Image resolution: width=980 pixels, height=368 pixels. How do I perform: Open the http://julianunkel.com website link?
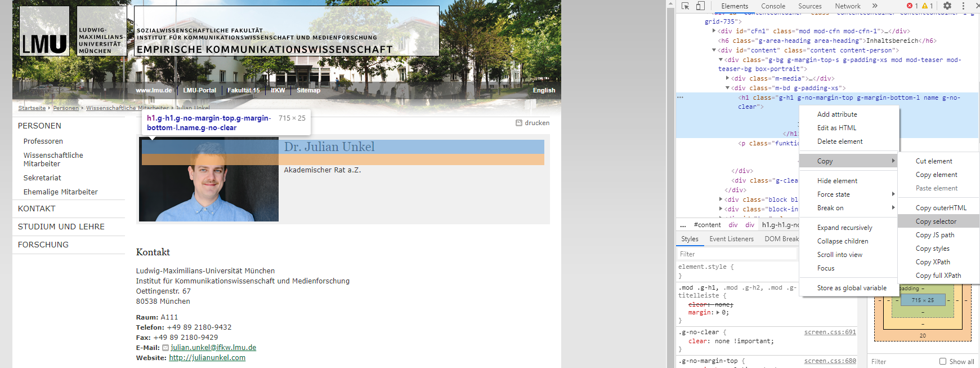[x=207, y=358]
